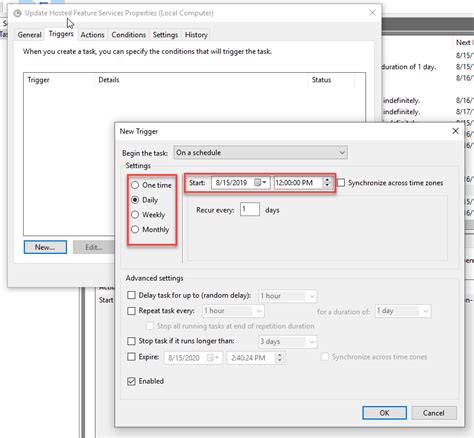Click the start time spinner up arrow
Image resolution: width=474 pixels, height=438 pixels.
click(x=327, y=180)
